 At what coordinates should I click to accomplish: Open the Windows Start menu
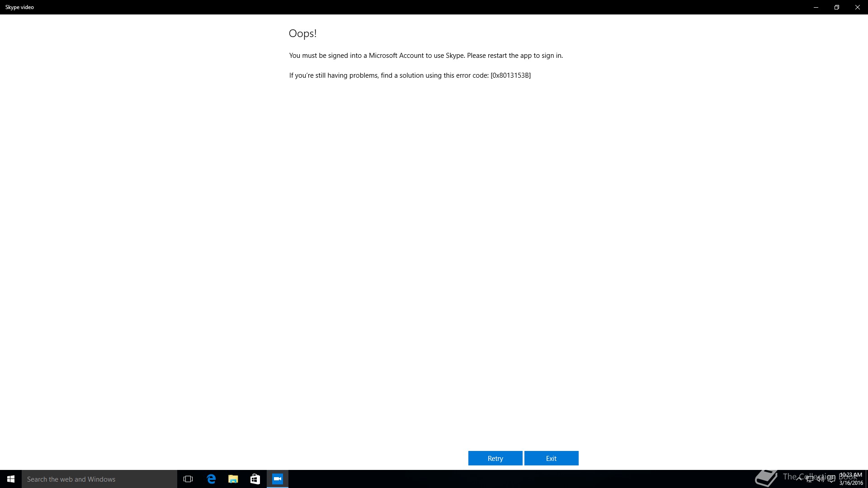pos(11,479)
